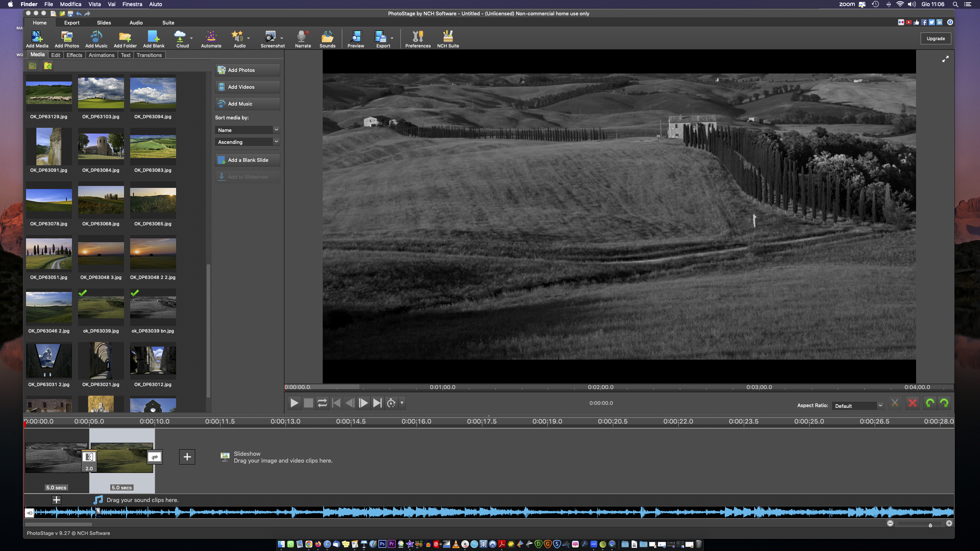Click the red X delete icon

tap(913, 403)
